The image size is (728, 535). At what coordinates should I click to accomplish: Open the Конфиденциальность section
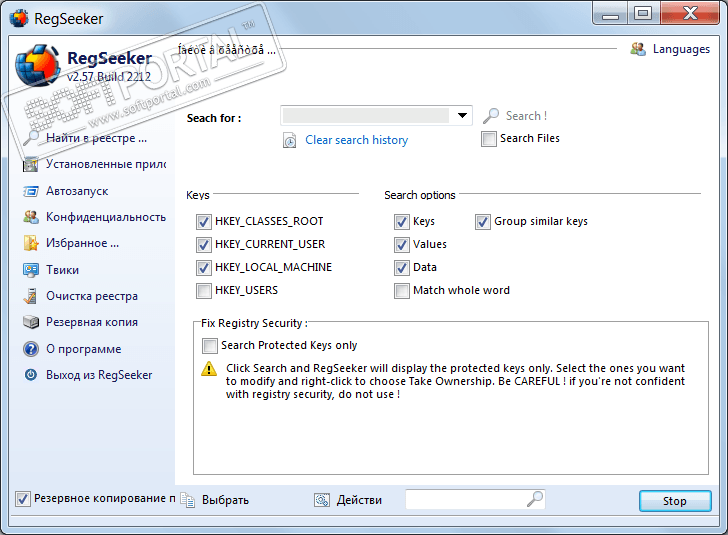[106, 217]
